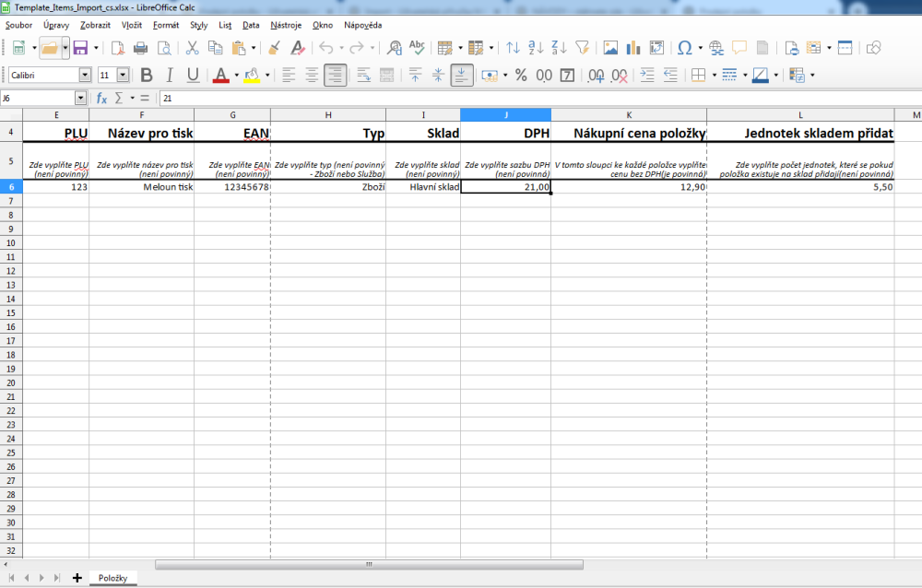Select column K header

pos(629,114)
